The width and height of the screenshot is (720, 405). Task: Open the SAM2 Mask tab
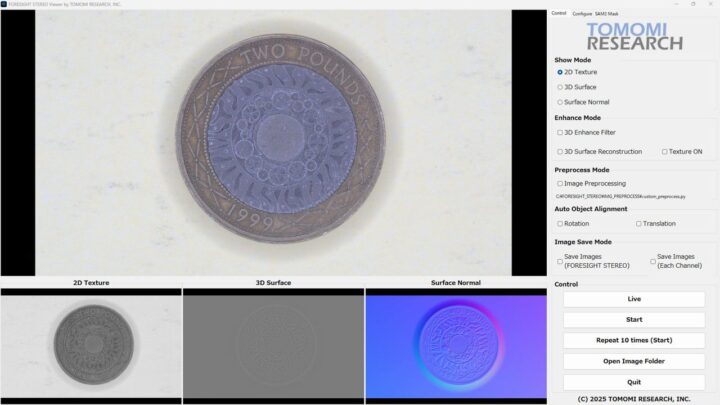607,14
